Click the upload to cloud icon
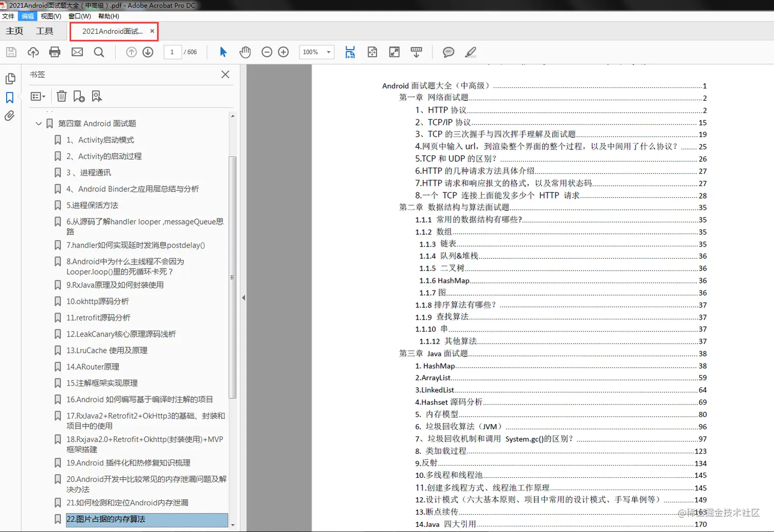This screenshot has width=774, height=532. [33, 52]
